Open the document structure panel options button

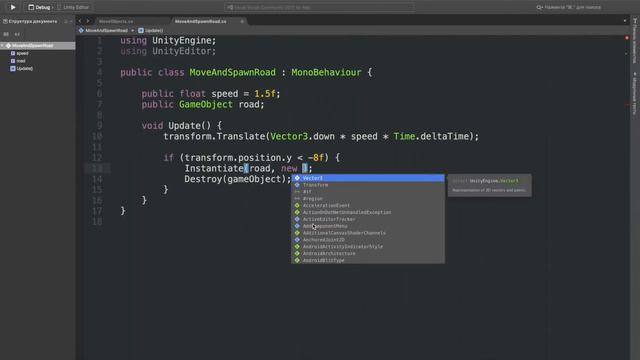[66, 21]
